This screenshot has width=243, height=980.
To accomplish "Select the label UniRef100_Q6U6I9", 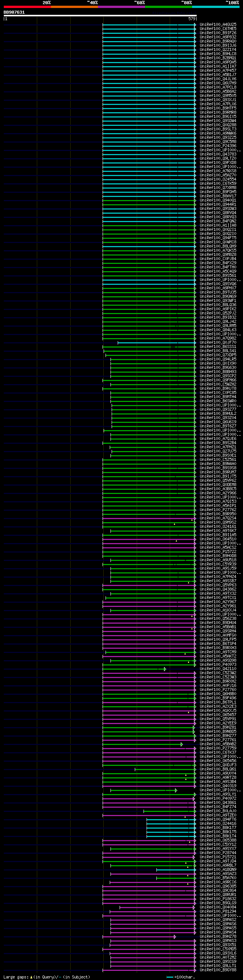I will [218, 422].
